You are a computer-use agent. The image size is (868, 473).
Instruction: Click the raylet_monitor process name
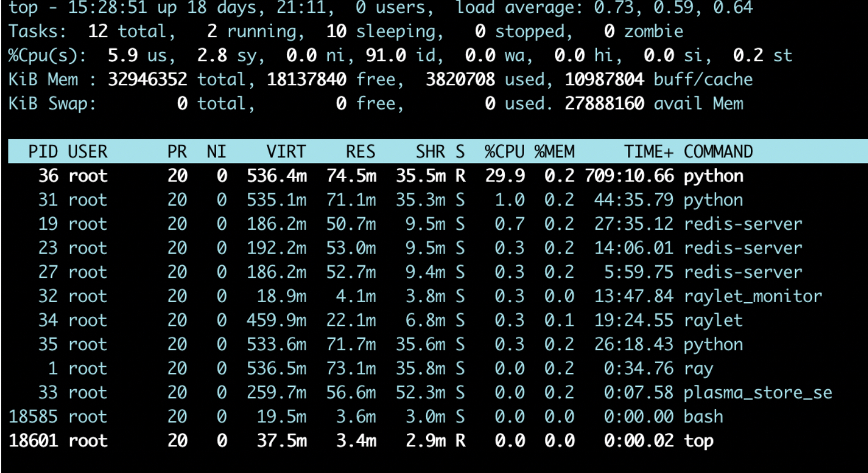point(753,296)
